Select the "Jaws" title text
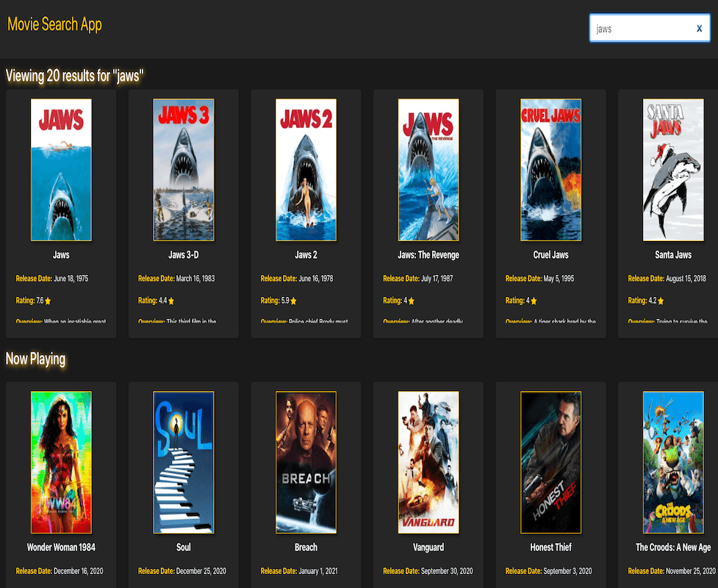Viewport: 718px width, 588px height. [x=61, y=255]
